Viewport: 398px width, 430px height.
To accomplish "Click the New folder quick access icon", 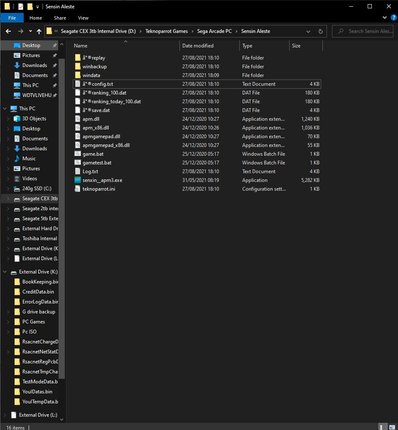I will 30,6.
